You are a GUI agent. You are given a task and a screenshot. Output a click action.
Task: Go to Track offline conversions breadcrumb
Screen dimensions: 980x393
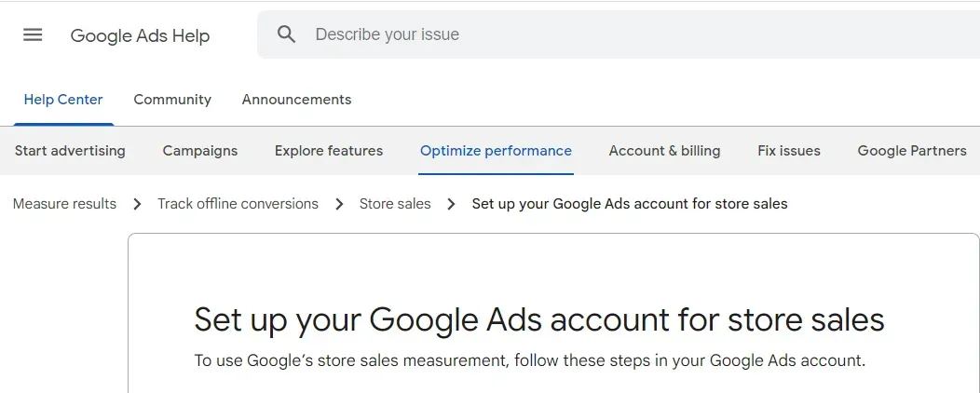(238, 204)
